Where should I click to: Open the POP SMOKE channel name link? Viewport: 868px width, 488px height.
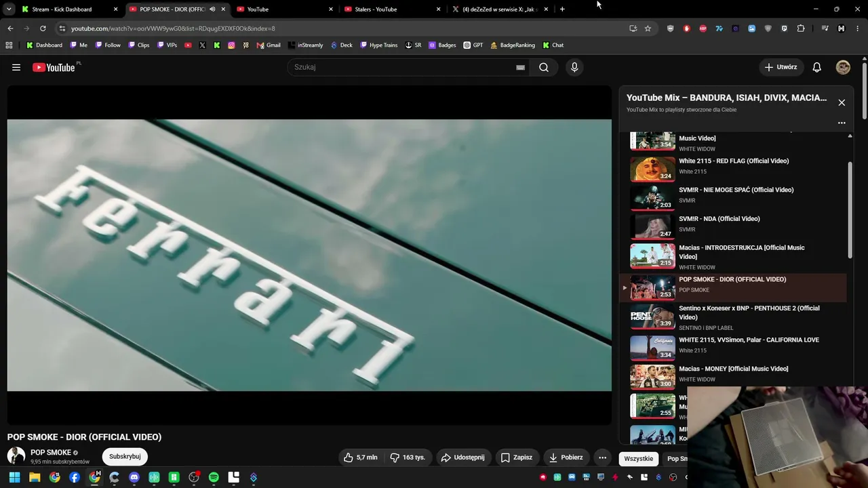point(51,452)
